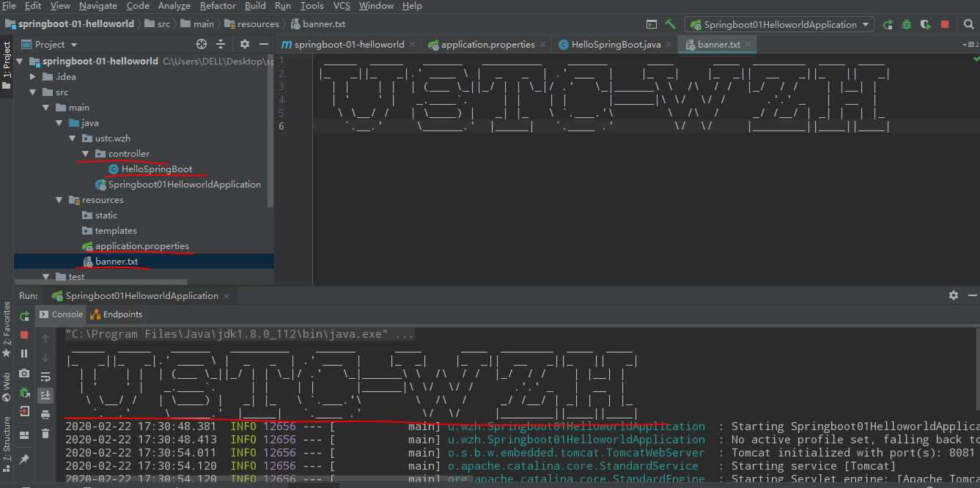
Task: Close the banner.txt editor tab
Action: pyautogui.click(x=749, y=45)
